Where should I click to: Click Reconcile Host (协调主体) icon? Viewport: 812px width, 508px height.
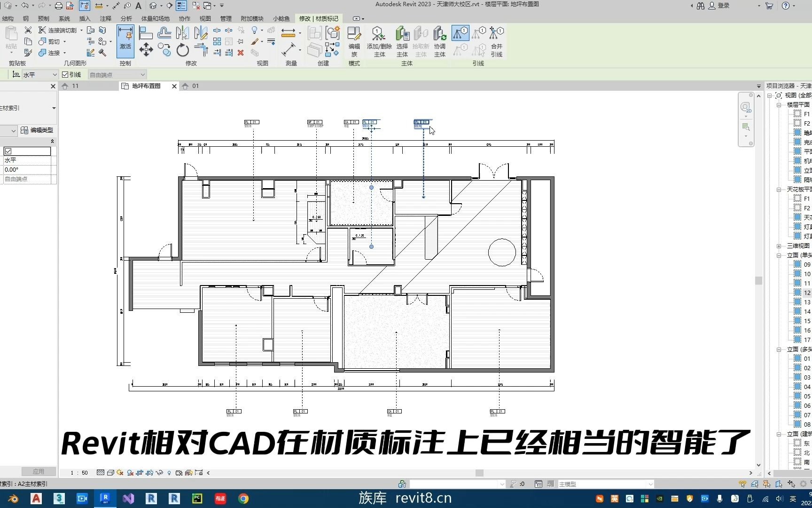click(x=440, y=41)
